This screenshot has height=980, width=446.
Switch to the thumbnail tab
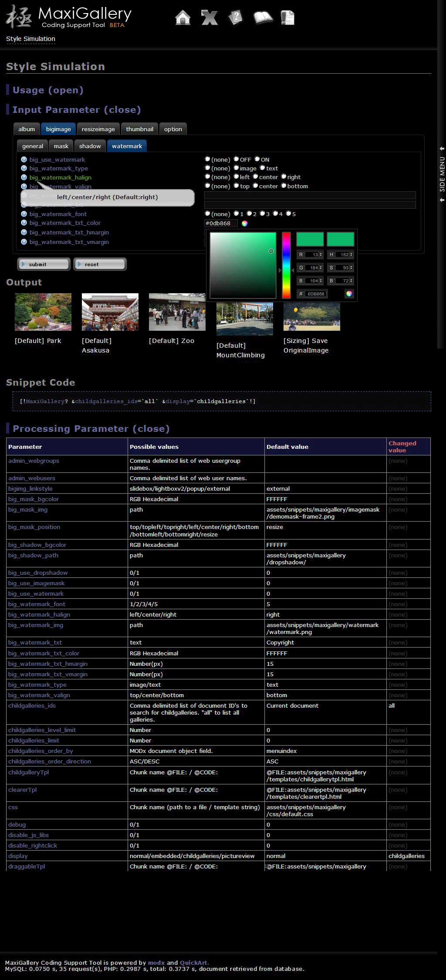point(139,129)
